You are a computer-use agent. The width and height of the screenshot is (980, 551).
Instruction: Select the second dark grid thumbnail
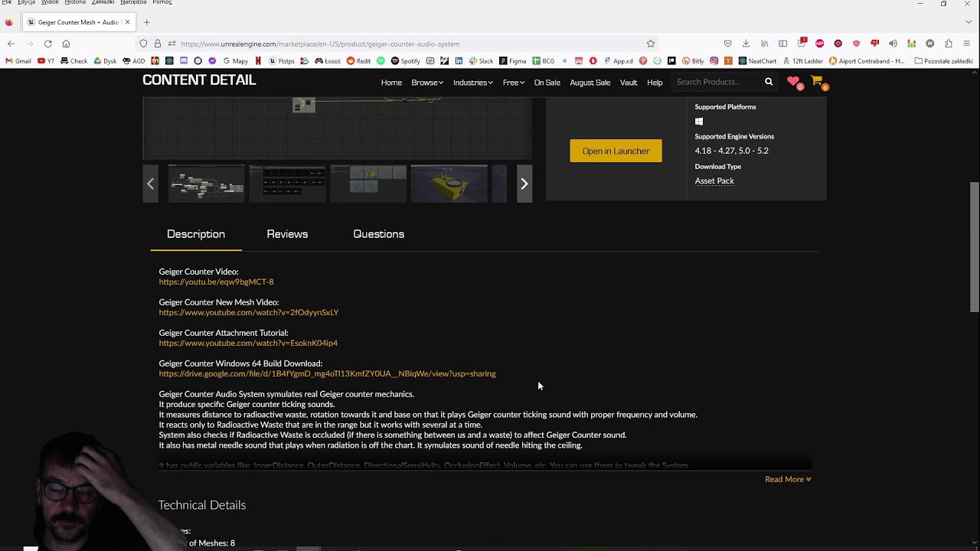point(287,184)
